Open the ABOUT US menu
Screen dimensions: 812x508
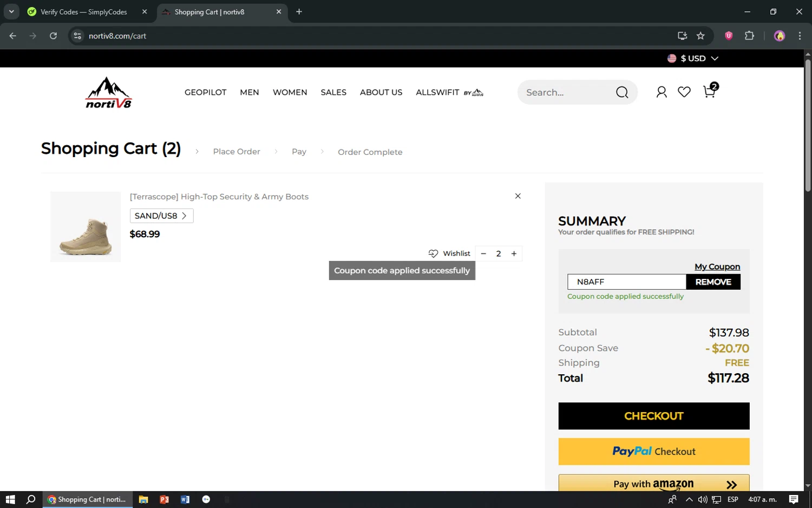pyautogui.click(x=381, y=93)
